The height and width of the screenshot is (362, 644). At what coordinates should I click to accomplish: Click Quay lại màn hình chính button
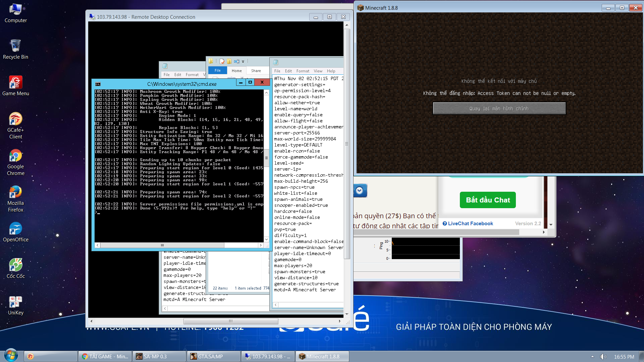click(499, 109)
